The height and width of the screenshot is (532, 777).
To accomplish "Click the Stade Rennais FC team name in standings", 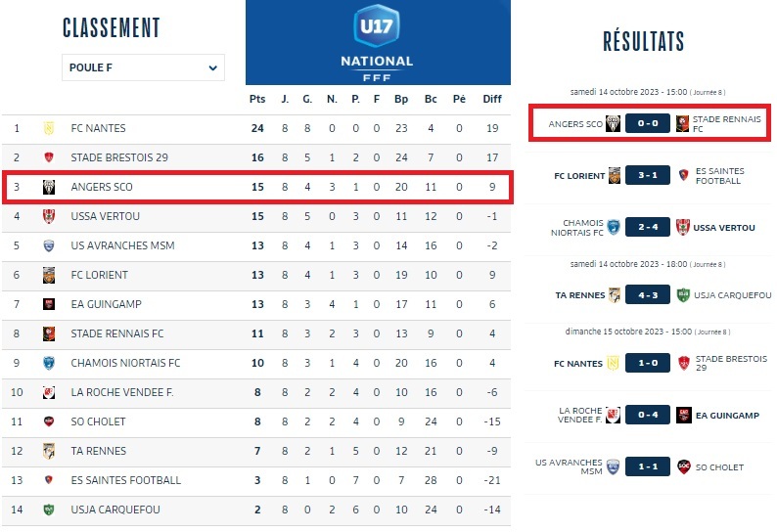I will 117,333.
